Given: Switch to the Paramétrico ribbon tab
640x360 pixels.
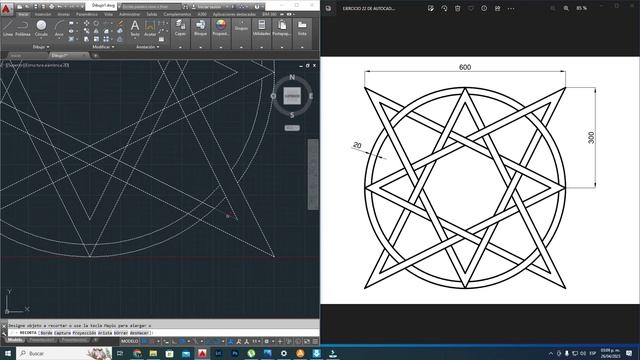Looking at the screenshot, I should pos(87,14).
